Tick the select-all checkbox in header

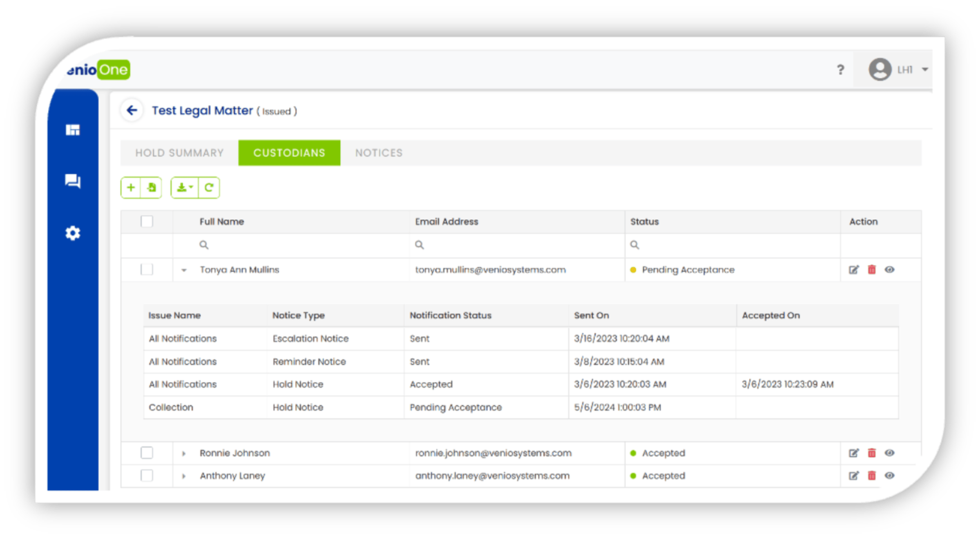tap(147, 222)
